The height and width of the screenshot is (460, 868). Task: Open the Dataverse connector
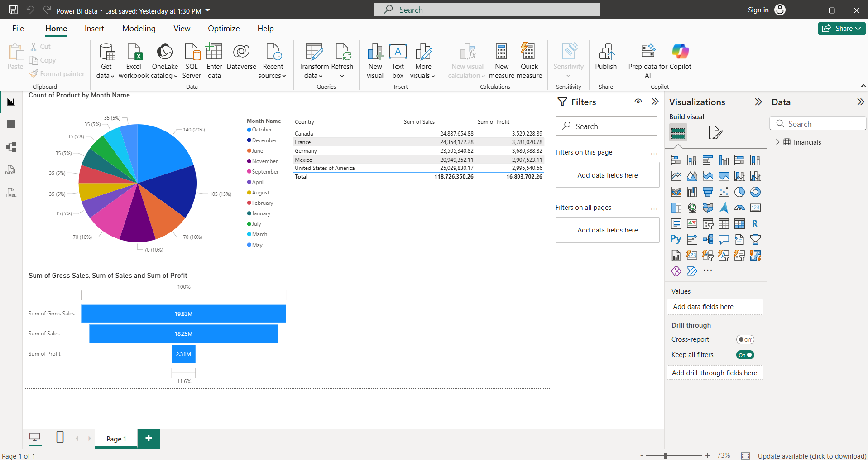241,57
